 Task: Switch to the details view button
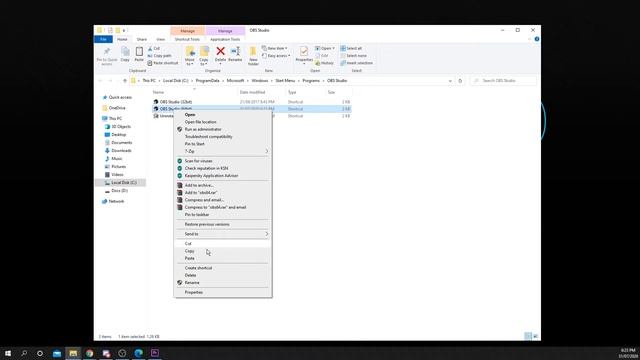click(528, 336)
